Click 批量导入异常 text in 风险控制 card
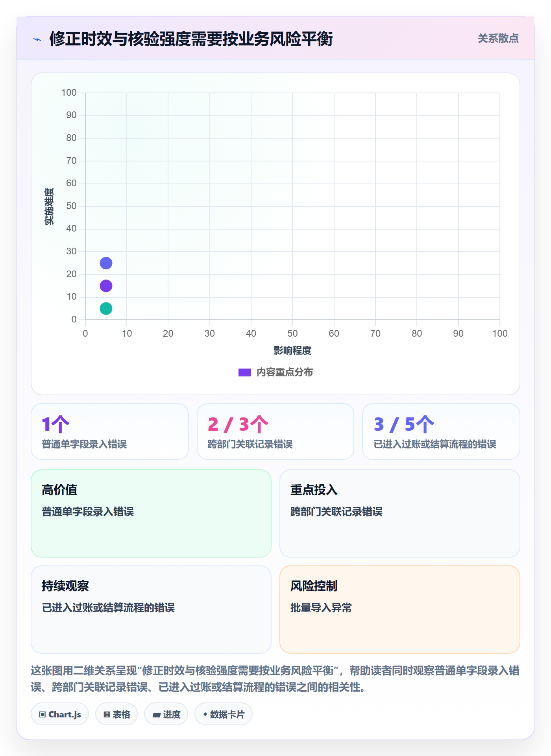This screenshot has height=756, width=551. (321, 608)
